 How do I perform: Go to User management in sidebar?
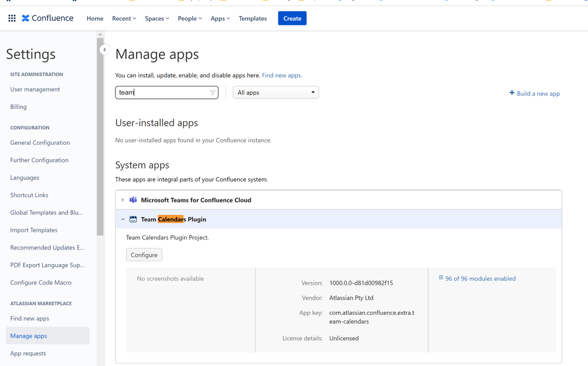pyautogui.click(x=35, y=89)
